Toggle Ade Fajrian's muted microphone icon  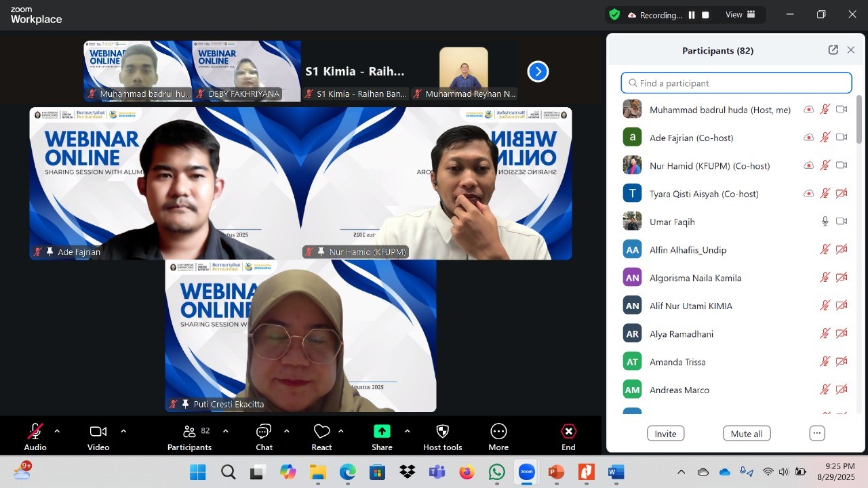tap(825, 137)
